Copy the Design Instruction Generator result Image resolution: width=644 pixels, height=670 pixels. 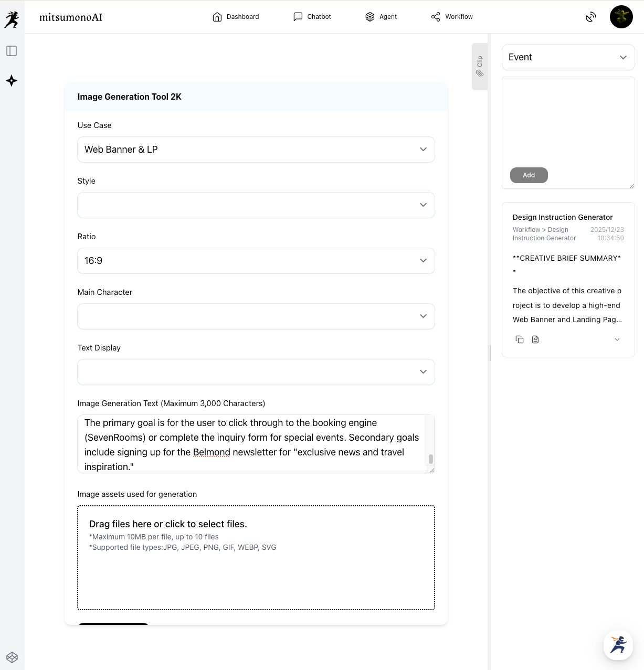coord(520,339)
